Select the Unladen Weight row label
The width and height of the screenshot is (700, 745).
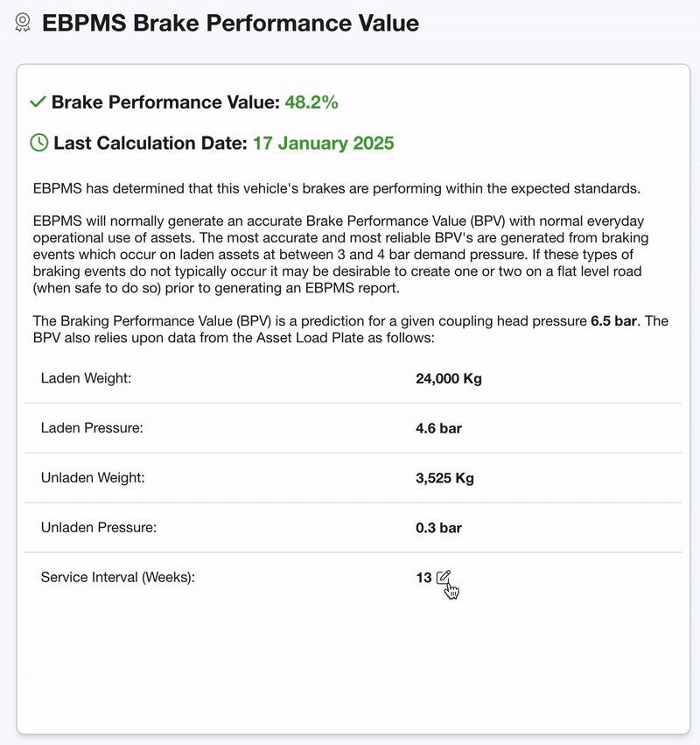point(93,478)
